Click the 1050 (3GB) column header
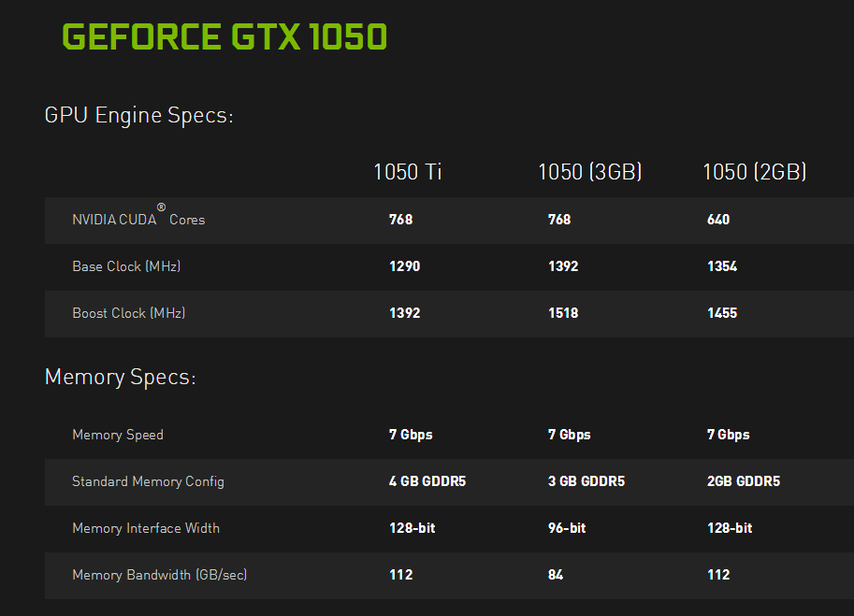The height and width of the screenshot is (616, 854). point(589,172)
